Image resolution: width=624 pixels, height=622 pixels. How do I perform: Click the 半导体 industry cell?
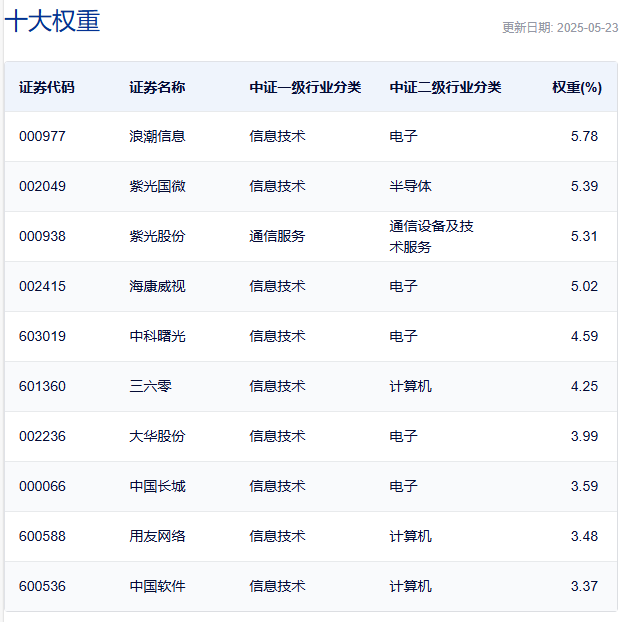click(410, 186)
